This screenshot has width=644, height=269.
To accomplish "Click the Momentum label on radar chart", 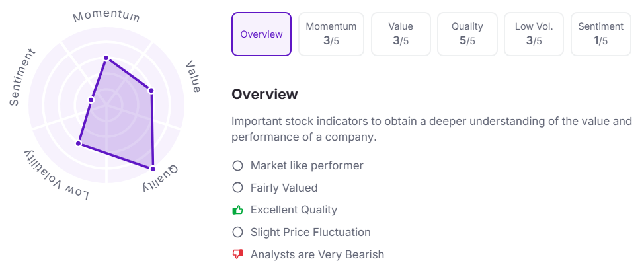I will click(x=106, y=15).
